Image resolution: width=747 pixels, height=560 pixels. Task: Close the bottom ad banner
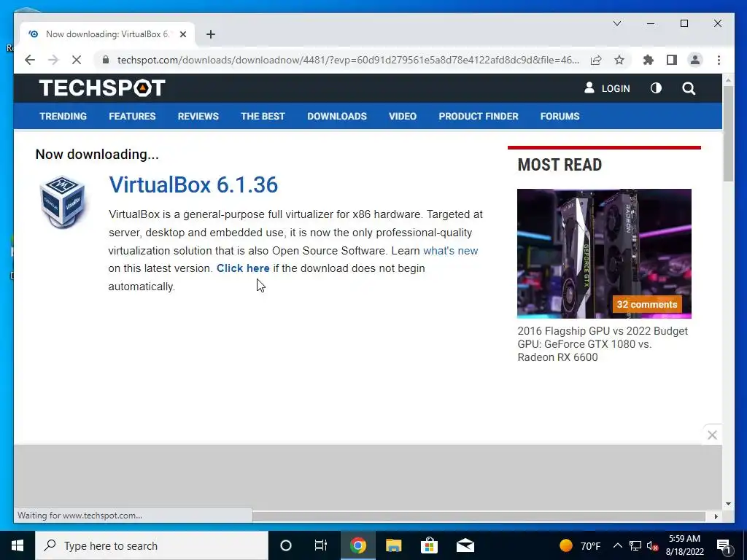point(712,435)
